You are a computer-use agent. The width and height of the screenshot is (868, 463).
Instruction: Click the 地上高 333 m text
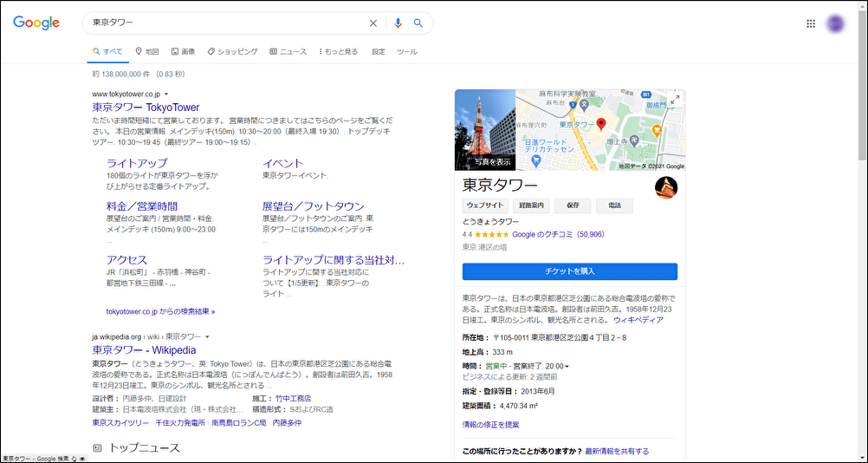pyautogui.click(x=488, y=352)
